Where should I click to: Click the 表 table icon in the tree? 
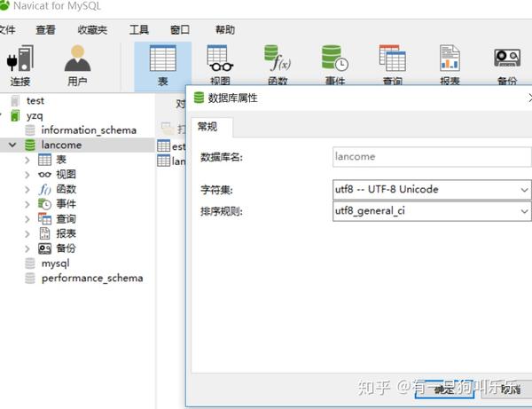45,160
